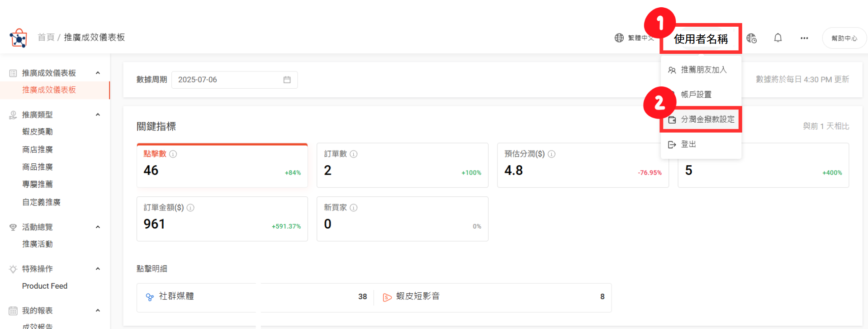868x329 pixels.
Task: Click the 點擊明細 label
Action: click(x=152, y=269)
